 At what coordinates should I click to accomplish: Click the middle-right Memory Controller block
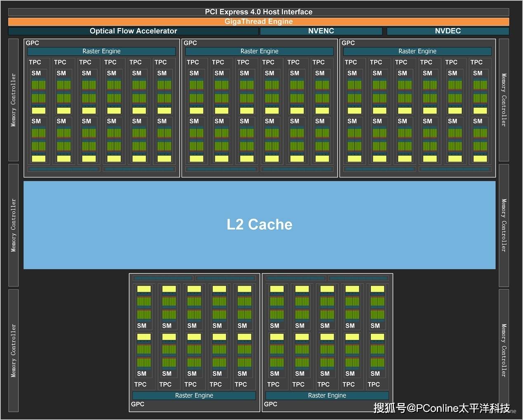coord(504,225)
